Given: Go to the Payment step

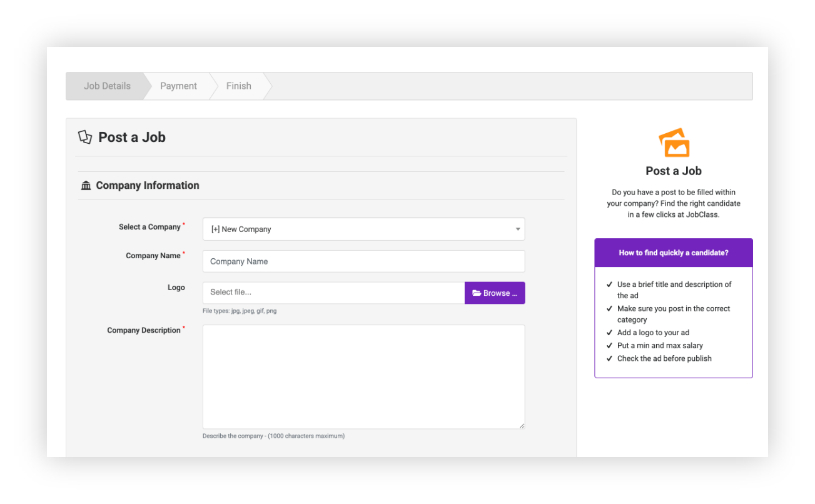Looking at the screenshot, I should [x=178, y=86].
